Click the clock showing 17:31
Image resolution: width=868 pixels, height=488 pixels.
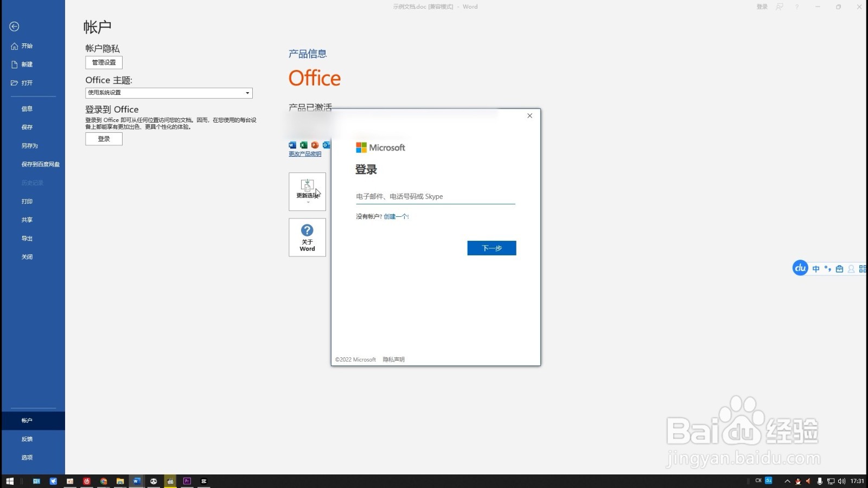coord(857,481)
